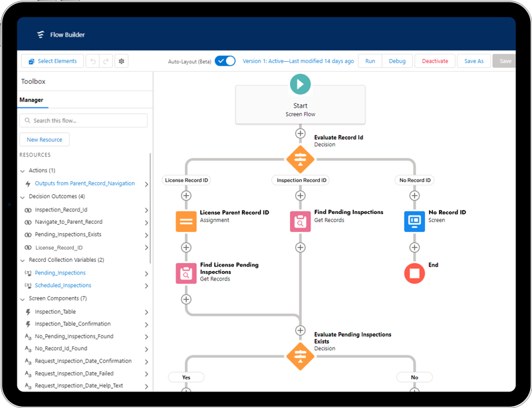The height and width of the screenshot is (408, 532).
Task: Select the No Record ID screen icon
Action: [414, 221]
